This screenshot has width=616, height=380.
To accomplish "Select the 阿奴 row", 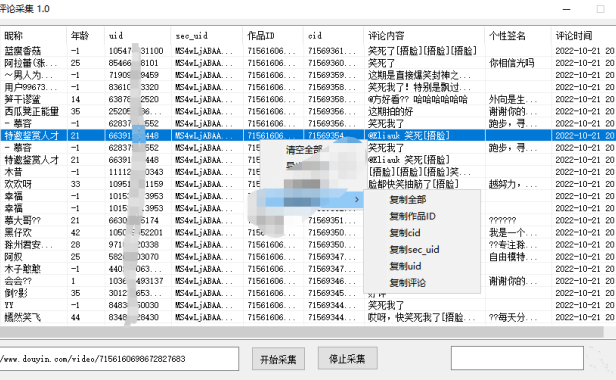I will pos(308,257).
